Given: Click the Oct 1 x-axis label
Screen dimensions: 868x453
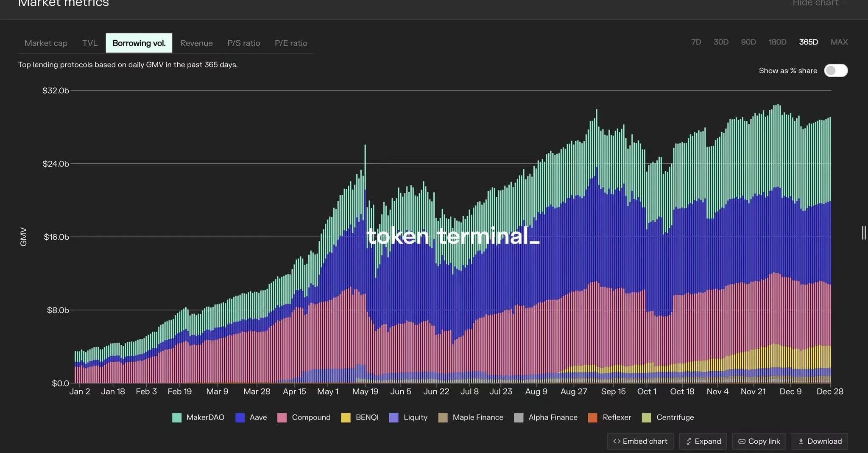Looking at the screenshot, I should 647,391.
